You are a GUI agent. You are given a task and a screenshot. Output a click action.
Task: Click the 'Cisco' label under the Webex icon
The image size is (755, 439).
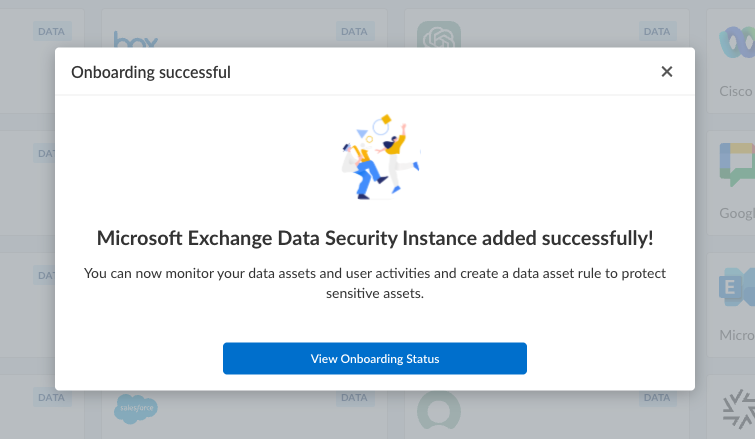click(x=735, y=92)
